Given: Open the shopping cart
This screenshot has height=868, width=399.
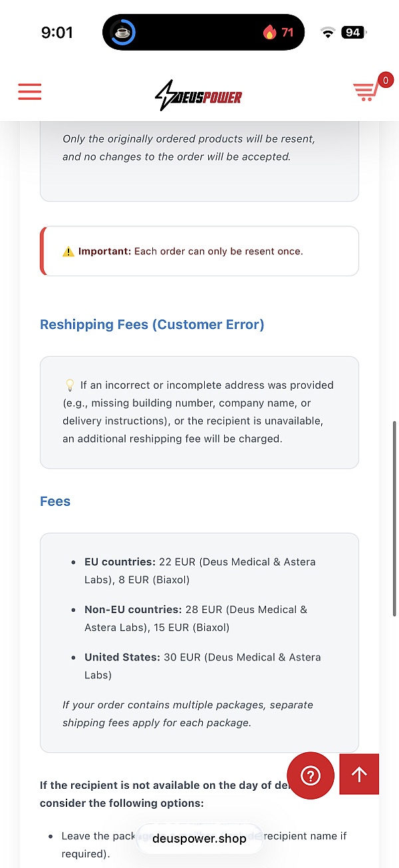Looking at the screenshot, I should (366, 91).
